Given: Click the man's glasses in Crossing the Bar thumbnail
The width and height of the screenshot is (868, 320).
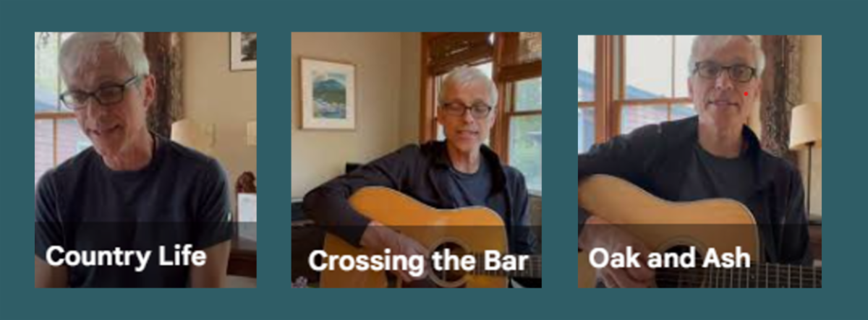Looking at the screenshot, I should pyautogui.click(x=467, y=110).
